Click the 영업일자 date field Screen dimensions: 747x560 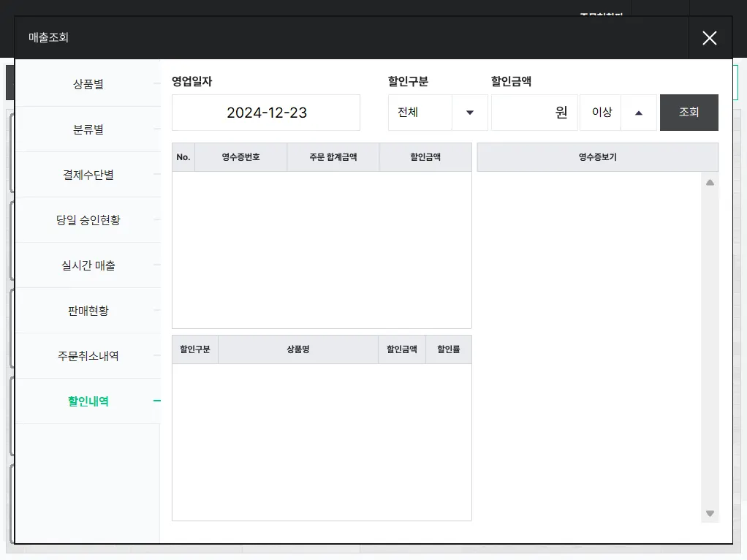266,113
